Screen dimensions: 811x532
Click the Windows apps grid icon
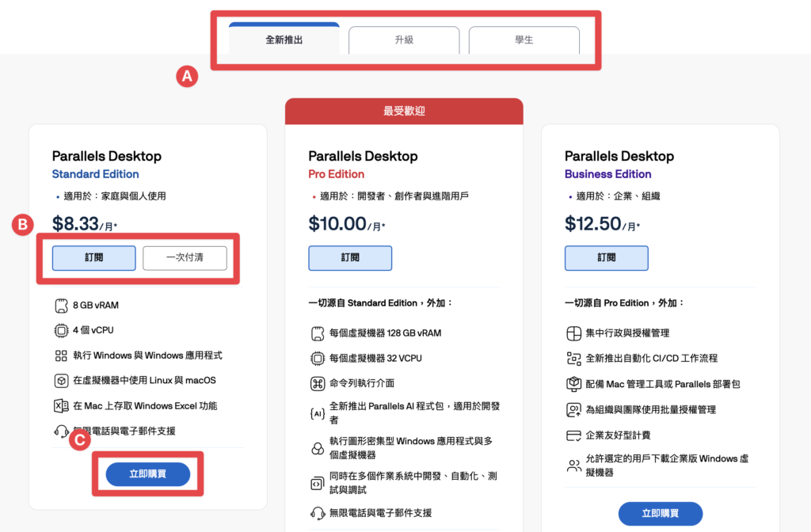61,355
